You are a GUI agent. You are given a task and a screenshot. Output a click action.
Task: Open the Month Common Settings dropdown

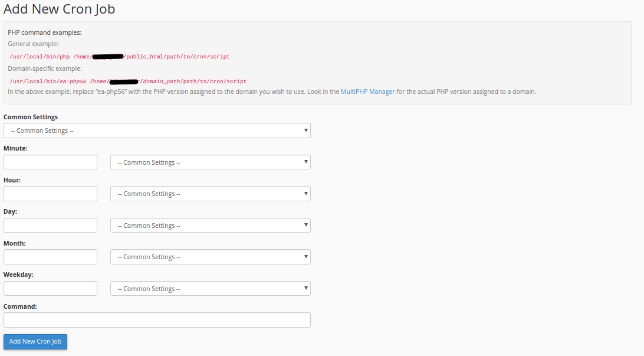tap(211, 257)
